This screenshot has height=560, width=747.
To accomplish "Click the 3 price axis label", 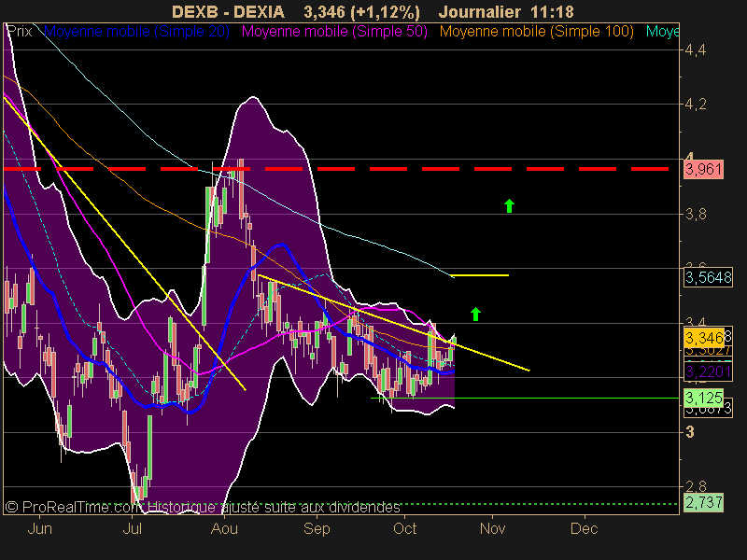I will [690, 432].
